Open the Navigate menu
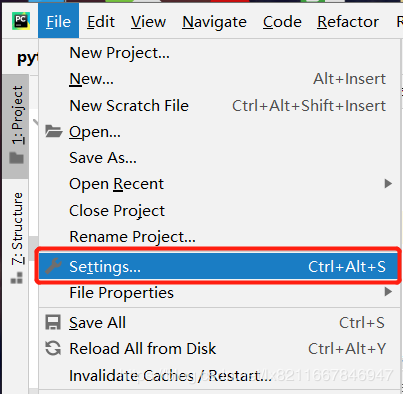 pyautogui.click(x=214, y=22)
